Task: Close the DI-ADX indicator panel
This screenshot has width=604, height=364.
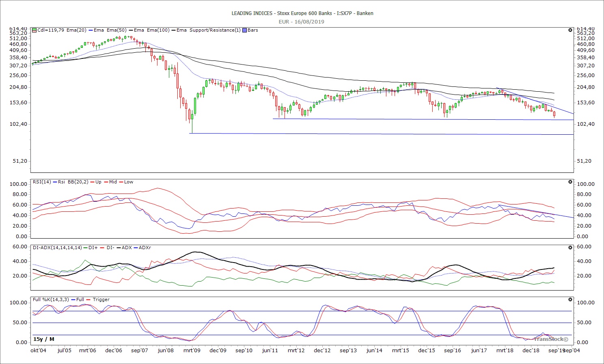Action: pos(570,248)
